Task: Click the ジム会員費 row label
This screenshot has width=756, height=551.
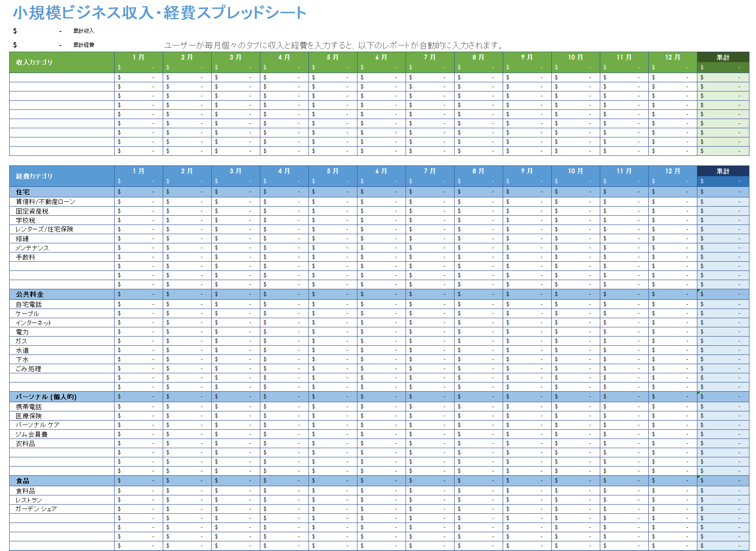Action: point(31,434)
